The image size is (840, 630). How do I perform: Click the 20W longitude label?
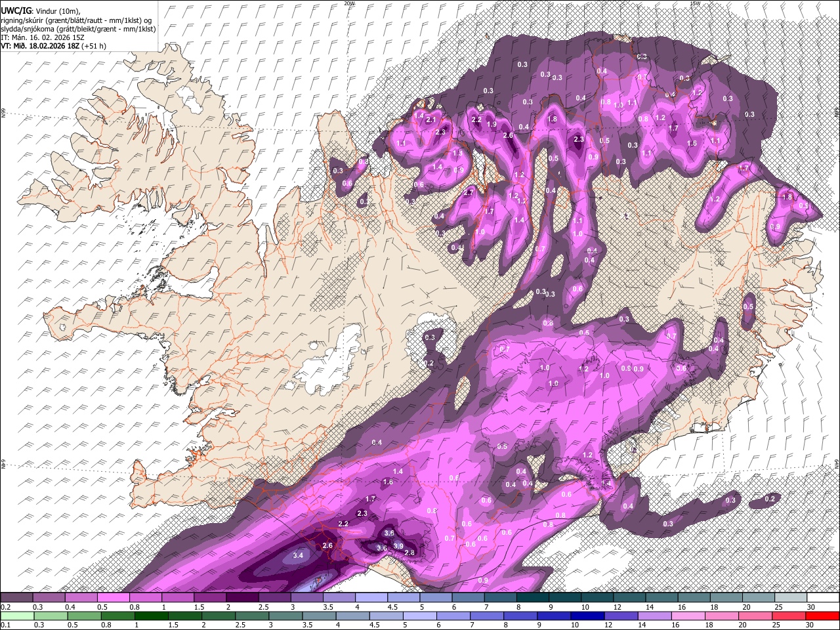(x=350, y=3)
